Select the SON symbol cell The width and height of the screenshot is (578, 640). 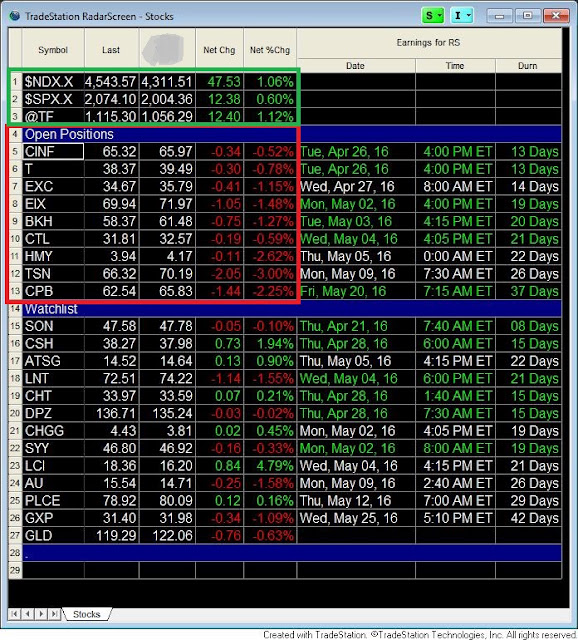(x=53, y=326)
